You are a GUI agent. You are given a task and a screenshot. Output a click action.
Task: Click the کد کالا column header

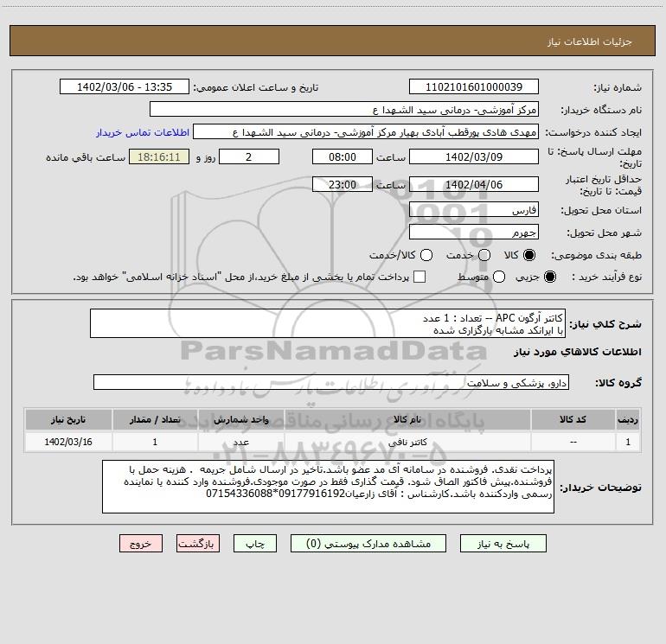tap(573, 420)
